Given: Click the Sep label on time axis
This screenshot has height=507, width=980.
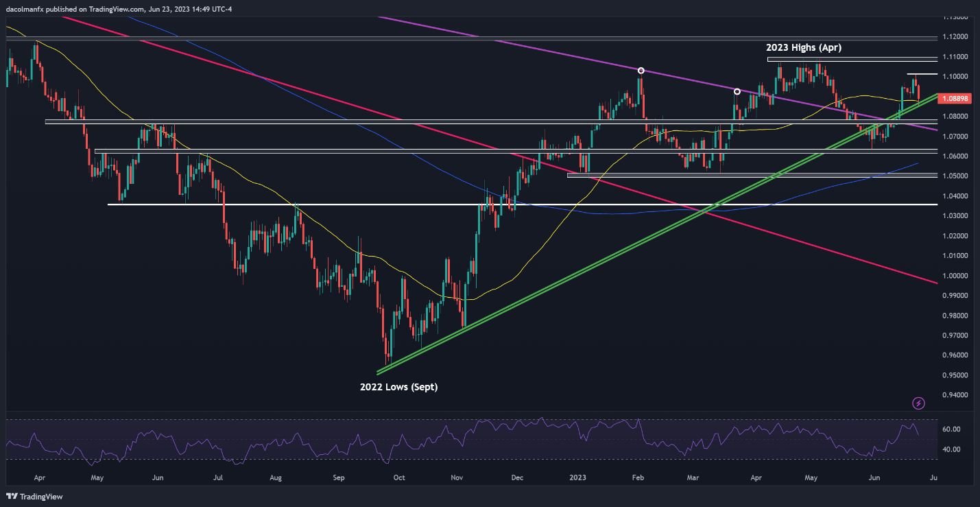Looking at the screenshot, I should 337,477.
